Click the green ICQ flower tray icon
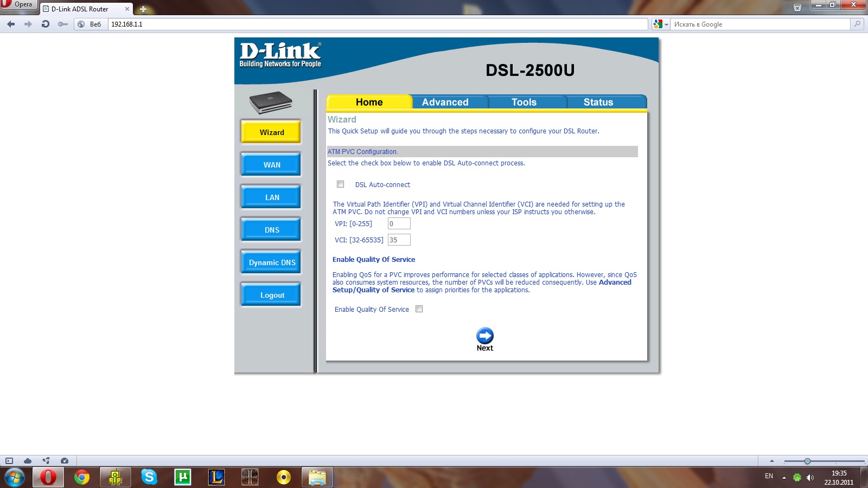 797,478
